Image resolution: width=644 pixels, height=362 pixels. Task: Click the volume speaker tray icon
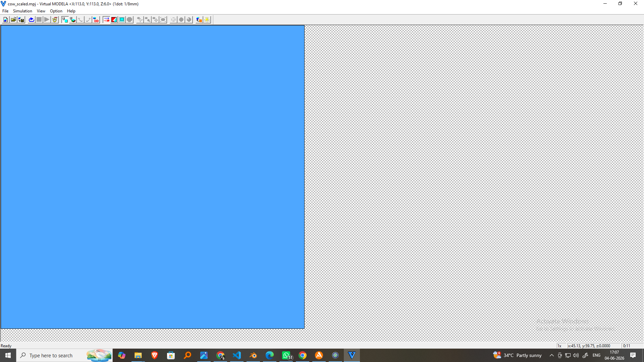point(576,355)
